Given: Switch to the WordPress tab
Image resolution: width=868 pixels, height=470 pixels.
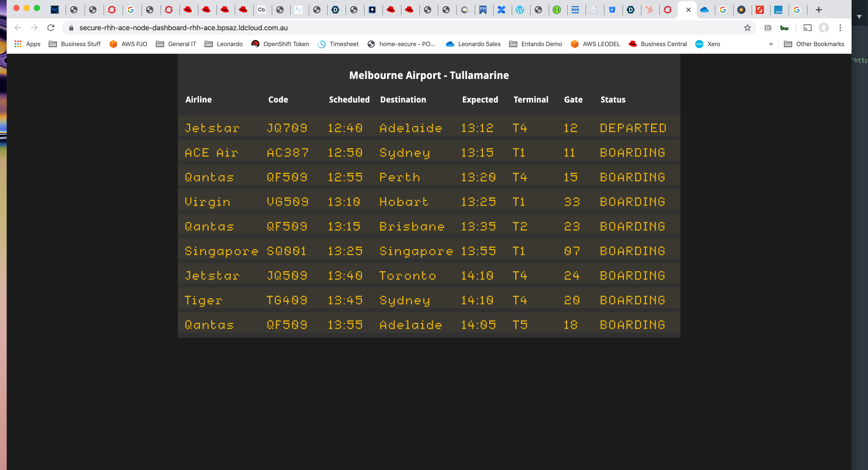Looking at the screenshot, I should coord(520,10).
